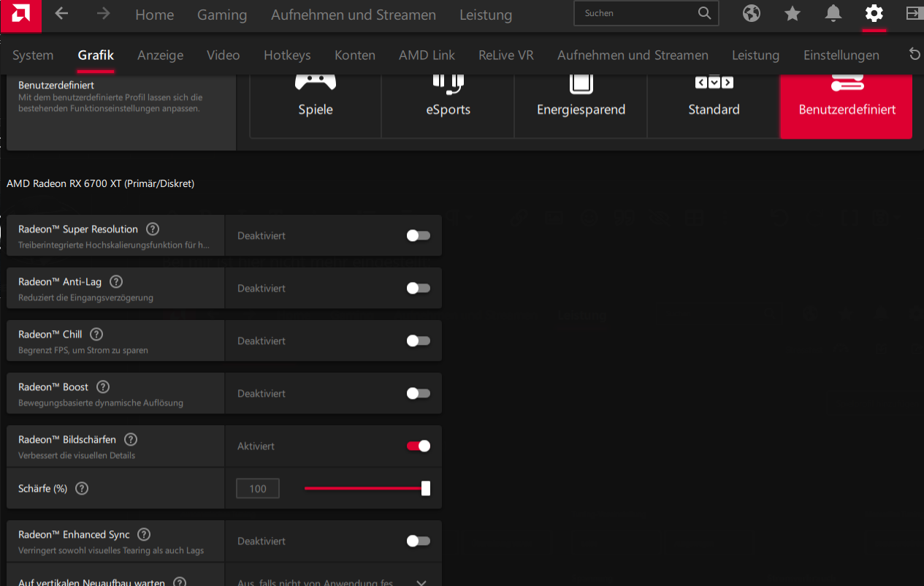Switch to Video settings tab
The image size is (924, 586).
pos(224,55)
